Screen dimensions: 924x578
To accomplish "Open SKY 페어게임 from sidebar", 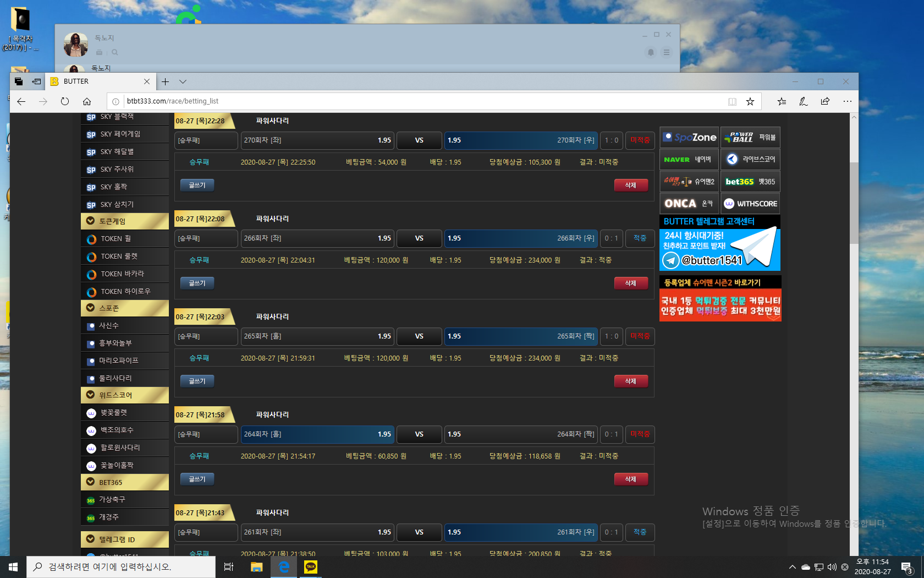I will 120,134.
